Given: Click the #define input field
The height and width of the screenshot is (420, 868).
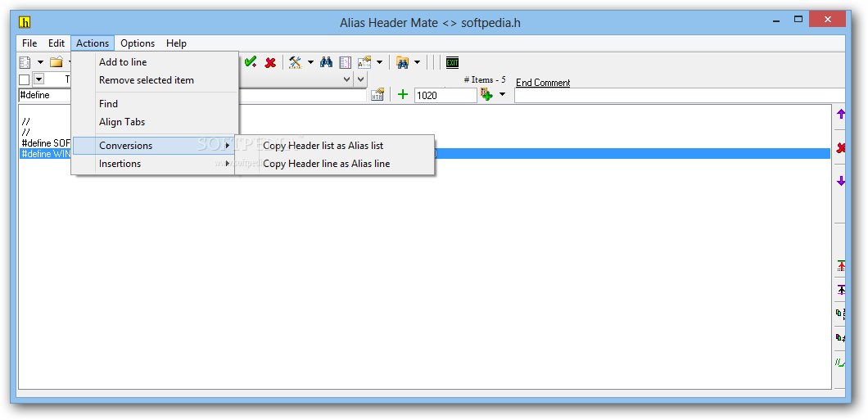Looking at the screenshot, I should [x=193, y=95].
